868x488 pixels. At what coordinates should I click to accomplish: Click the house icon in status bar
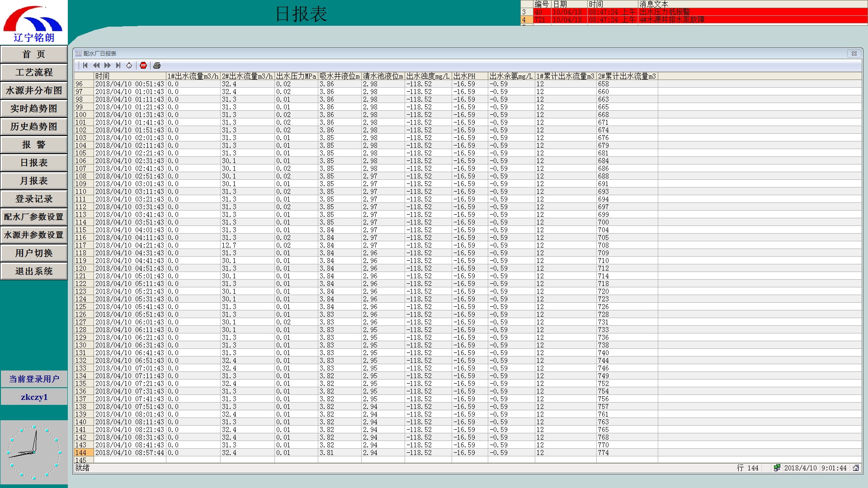pyautogui.click(x=856, y=468)
